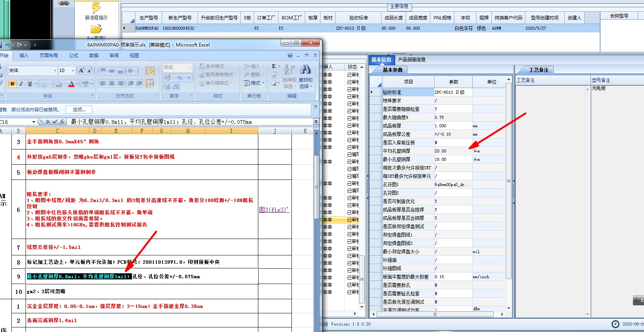This screenshot has height=332, width=644.
Task: Click the fx Insert Function icon
Action: [62, 122]
